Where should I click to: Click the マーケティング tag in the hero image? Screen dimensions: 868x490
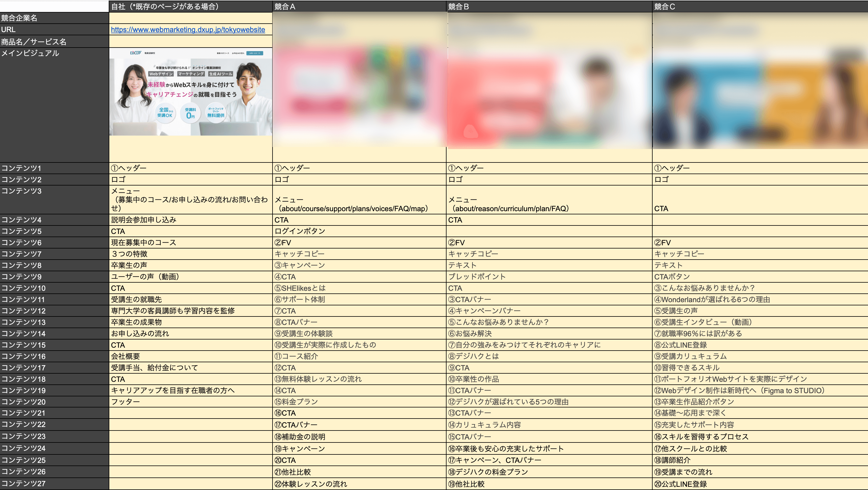pos(191,74)
